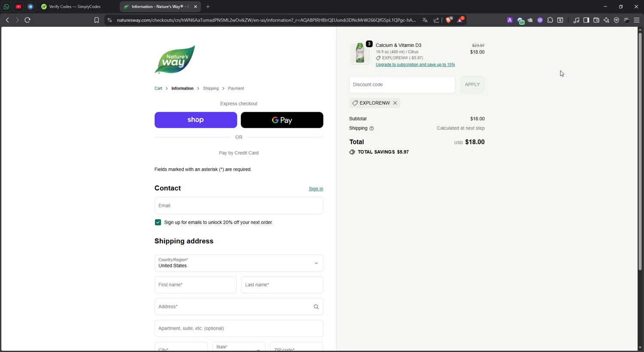Click the Shipping breadcrumb step

click(x=211, y=88)
